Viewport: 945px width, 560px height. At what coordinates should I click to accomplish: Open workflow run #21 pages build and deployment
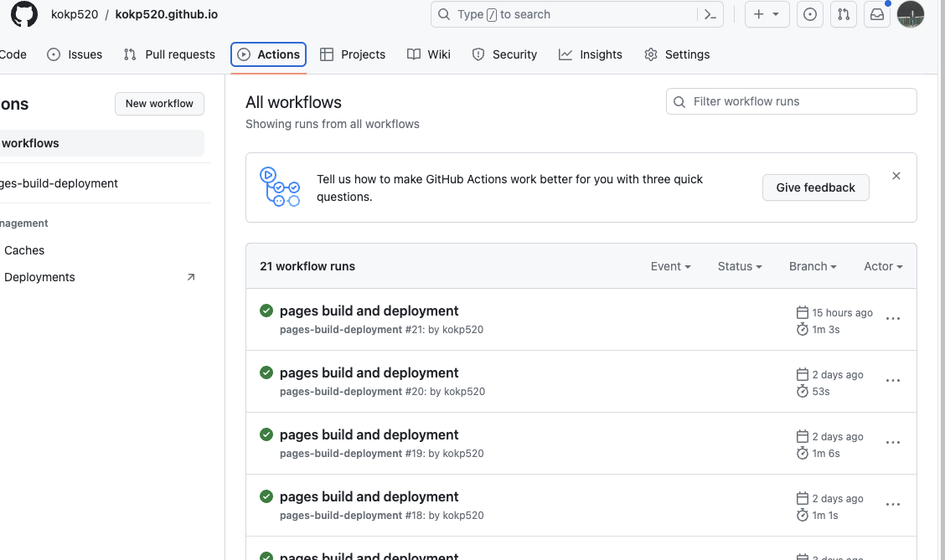click(x=369, y=311)
